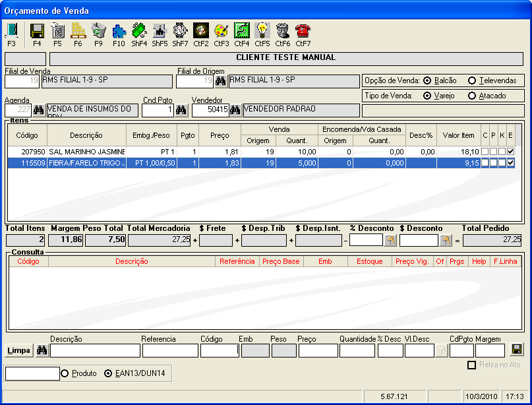Click the ShF5 toolbar icon
Viewport: 532px width, 405px height.
click(x=160, y=31)
